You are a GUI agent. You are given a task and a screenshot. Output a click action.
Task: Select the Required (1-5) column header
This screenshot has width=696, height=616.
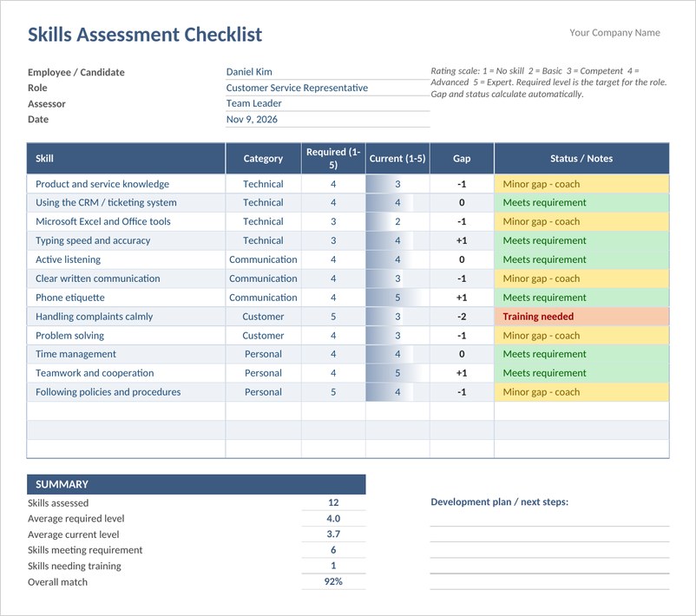click(x=333, y=159)
